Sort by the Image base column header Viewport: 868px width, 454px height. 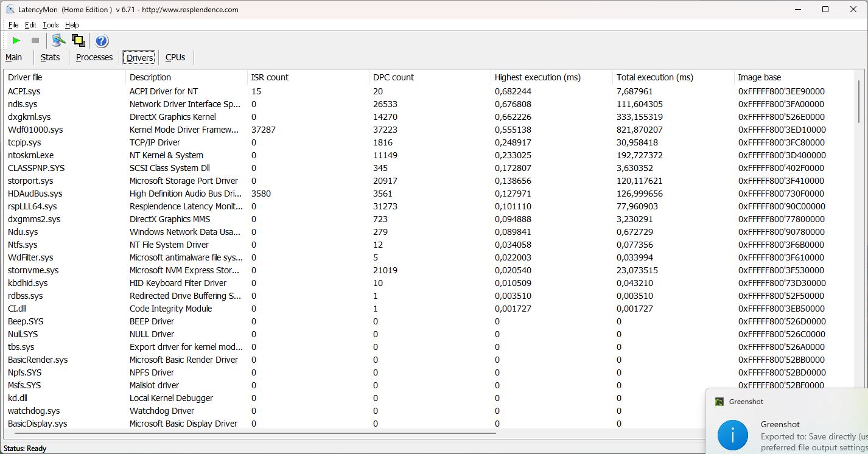794,77
